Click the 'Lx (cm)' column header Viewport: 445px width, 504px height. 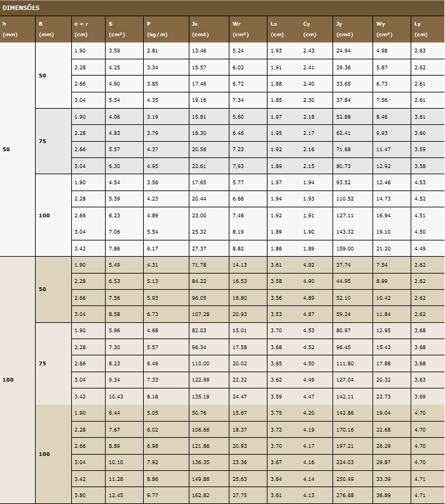(x=283, y=29)
